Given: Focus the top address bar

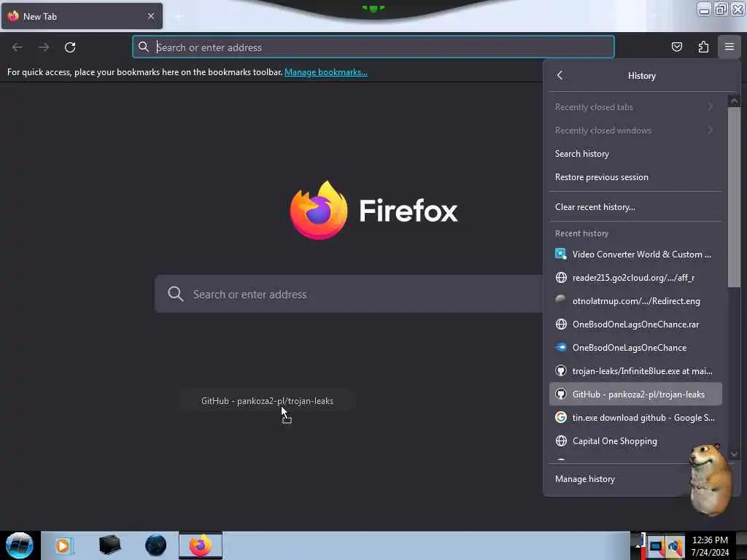Looking at the screenshot, I should 373,47.
